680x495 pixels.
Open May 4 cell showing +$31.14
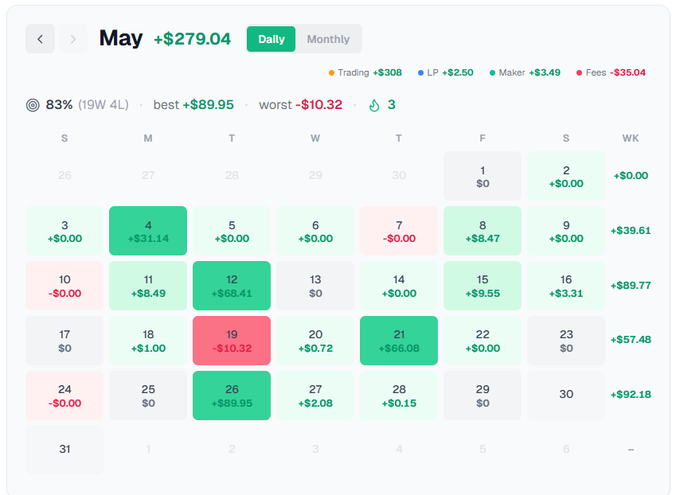[x=148, y=231]
